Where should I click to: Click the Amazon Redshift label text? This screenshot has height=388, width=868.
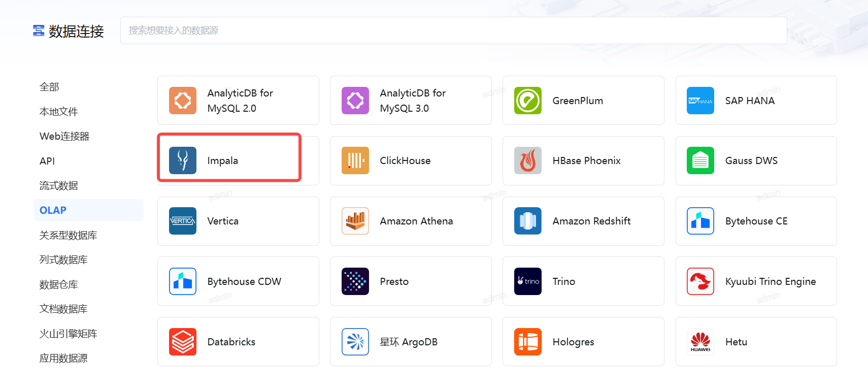click(591, 221)
